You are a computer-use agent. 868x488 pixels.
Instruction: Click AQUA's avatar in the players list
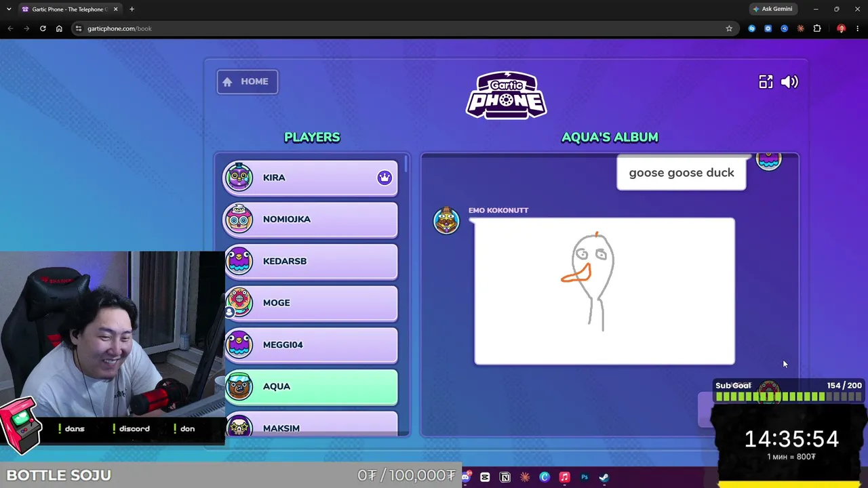pyautogui.click(x=239, y=386)
